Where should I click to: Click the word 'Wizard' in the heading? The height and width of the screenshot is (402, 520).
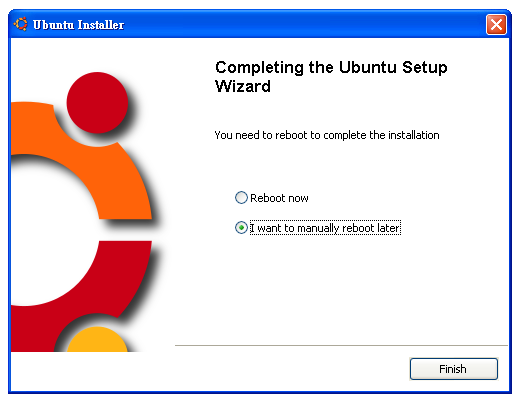(243, 86)
